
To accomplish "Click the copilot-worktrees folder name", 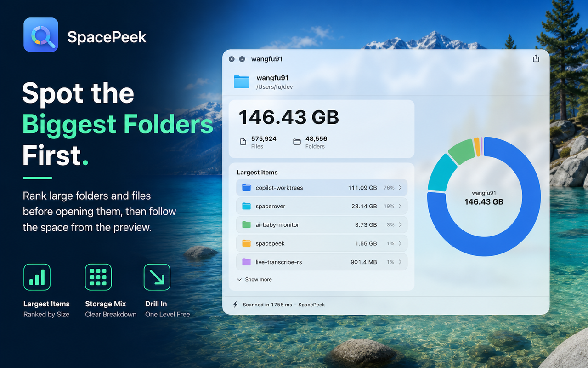I will click(279, 188).
